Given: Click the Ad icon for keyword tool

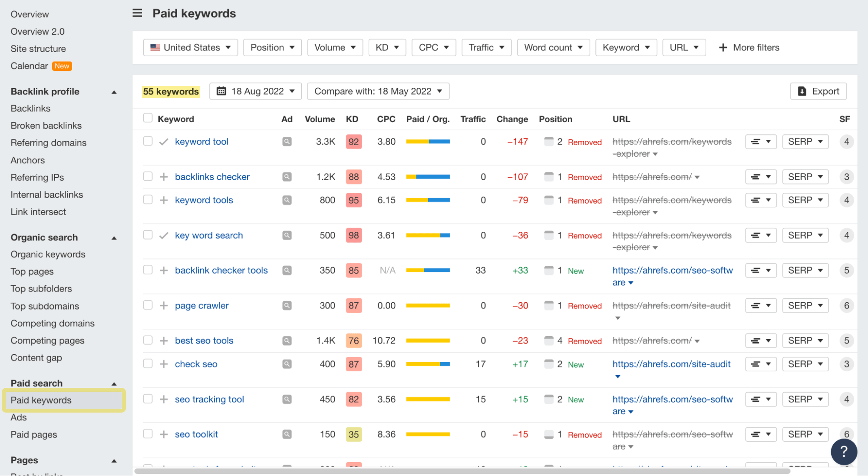Looking at the screenshot, I should [x=287, y=141].
